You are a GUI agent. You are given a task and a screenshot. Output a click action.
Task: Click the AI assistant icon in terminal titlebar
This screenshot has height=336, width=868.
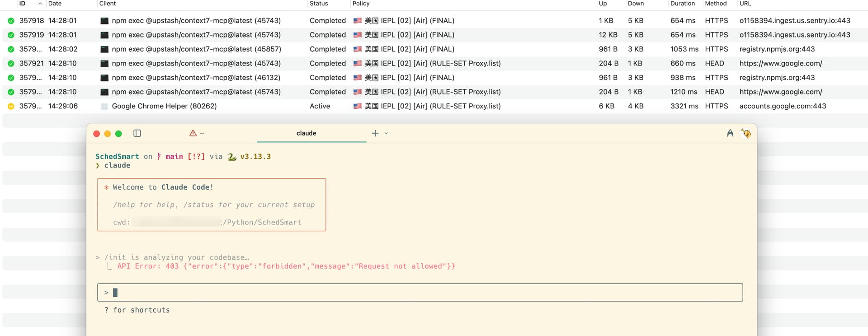(x=730, y=133)
